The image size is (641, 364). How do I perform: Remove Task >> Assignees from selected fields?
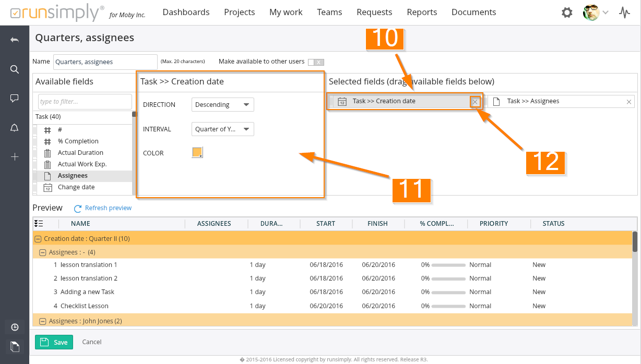coord(629,102)
